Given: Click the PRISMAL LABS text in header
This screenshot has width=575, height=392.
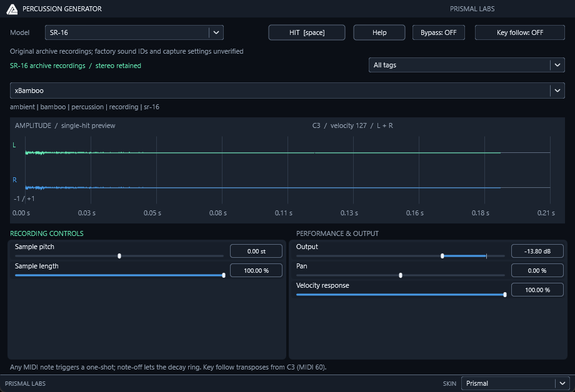Looking at the screenshot, I should coord(472,9).
